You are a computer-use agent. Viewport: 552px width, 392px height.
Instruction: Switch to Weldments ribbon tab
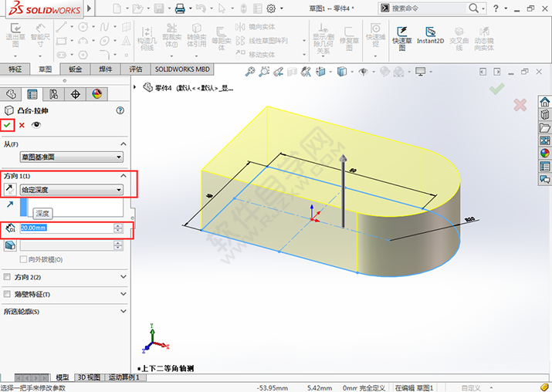tap(106, 69)
